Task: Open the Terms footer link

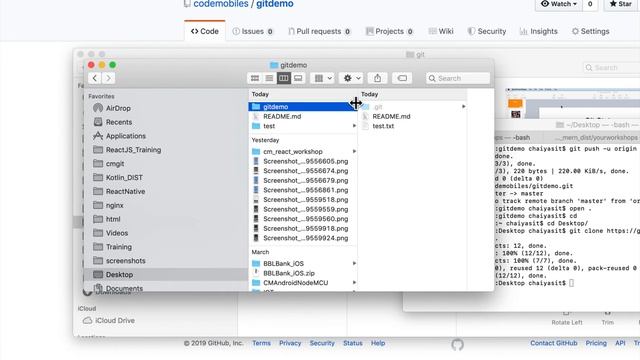Action: [261, 343]
